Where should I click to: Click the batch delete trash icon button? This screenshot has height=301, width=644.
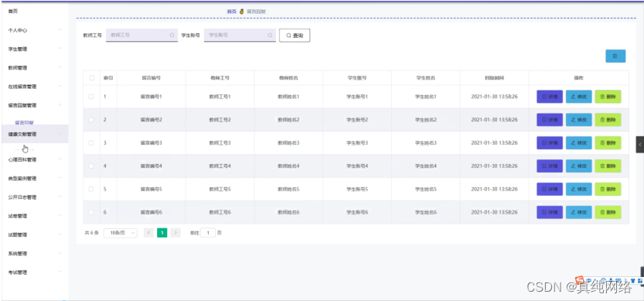click(x=615, y=56)
